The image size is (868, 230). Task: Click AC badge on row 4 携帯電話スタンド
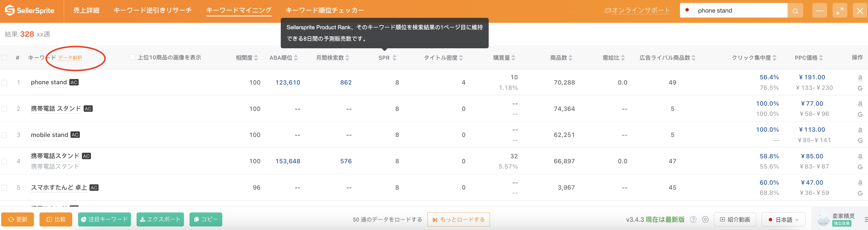click(87, 156)
